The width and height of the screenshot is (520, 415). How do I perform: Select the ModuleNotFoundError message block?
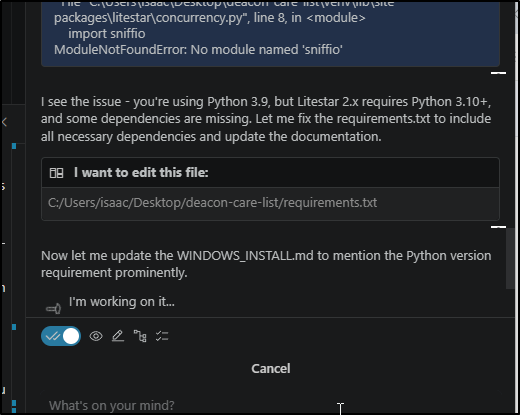[x=270, y=33]
